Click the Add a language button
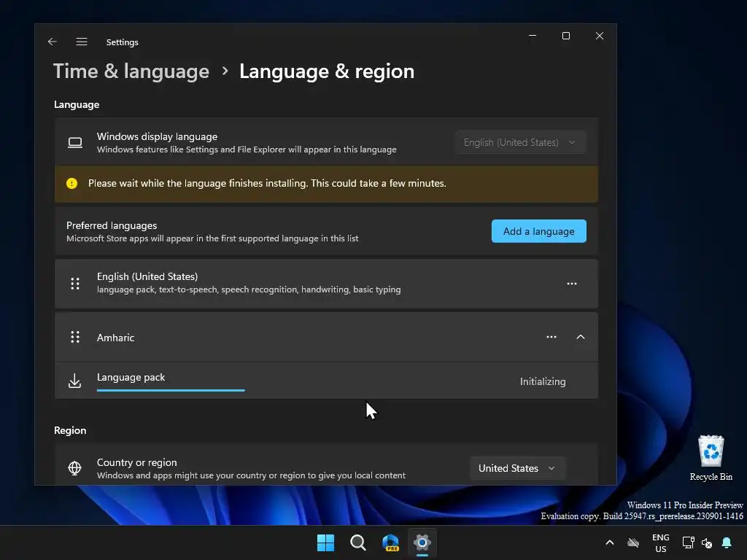 [539, 231]
